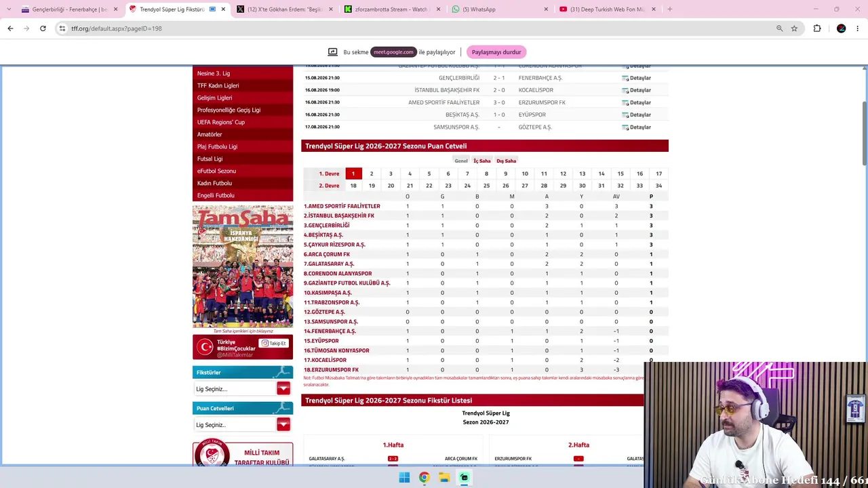
Task: Close the Trendyol Süper Lig Fikstürü tab
Action: (223, 9)
